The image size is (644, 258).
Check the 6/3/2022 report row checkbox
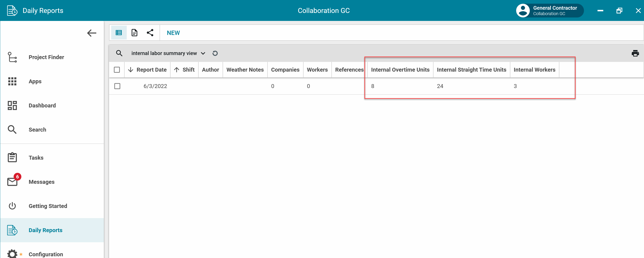tap(117, 86)
